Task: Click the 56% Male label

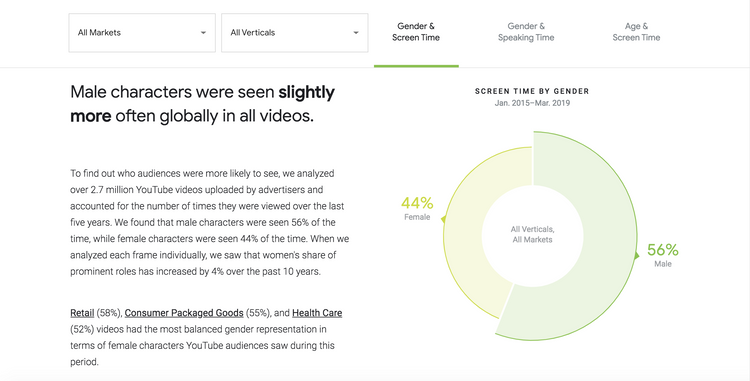Action: [662, 255]
